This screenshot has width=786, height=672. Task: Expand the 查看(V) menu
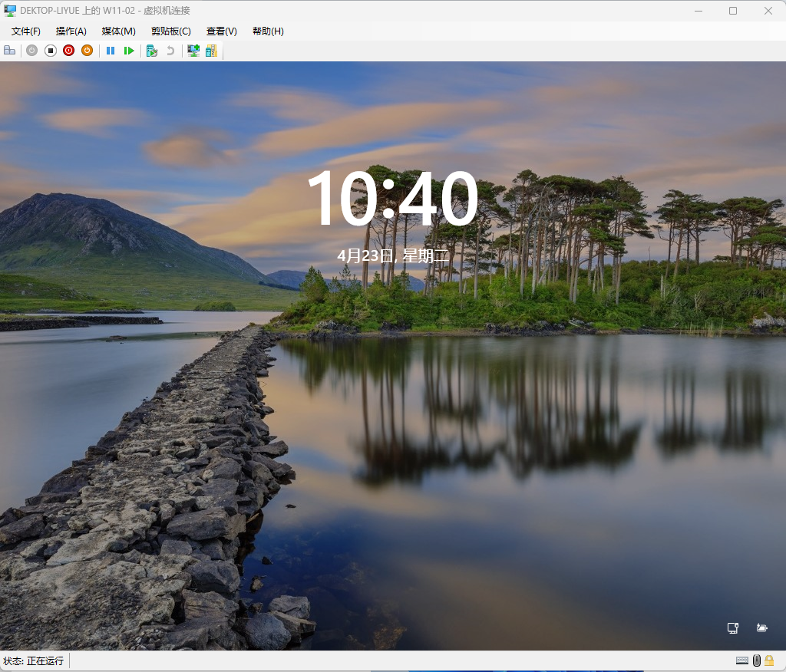(221, 31)
